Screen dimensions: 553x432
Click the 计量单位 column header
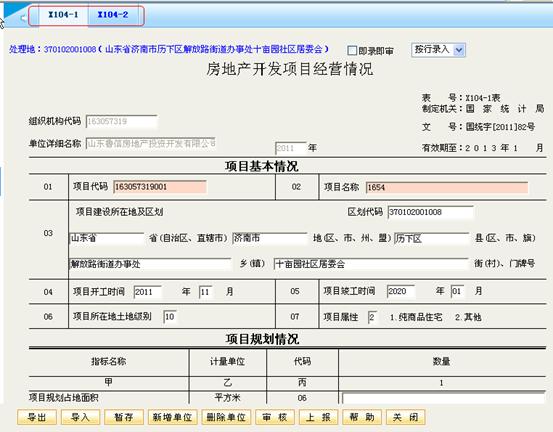(227, 361)
